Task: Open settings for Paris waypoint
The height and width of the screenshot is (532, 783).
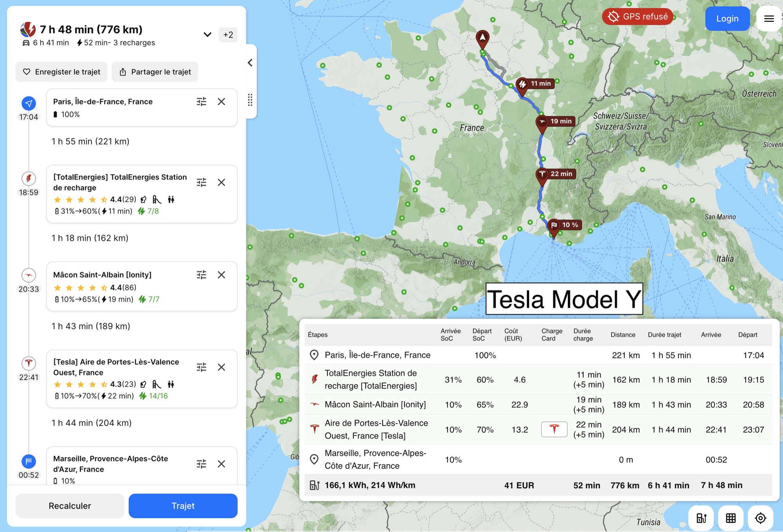Action: [x=201, y=102]
